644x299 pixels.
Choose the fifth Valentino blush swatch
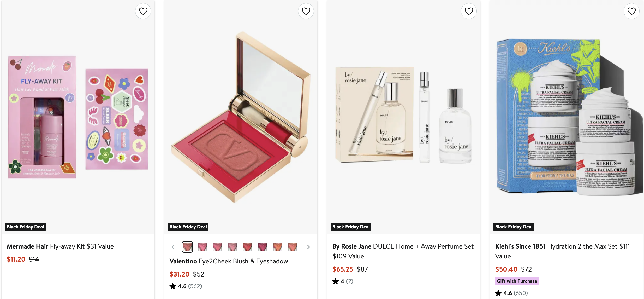coord(247,247)
